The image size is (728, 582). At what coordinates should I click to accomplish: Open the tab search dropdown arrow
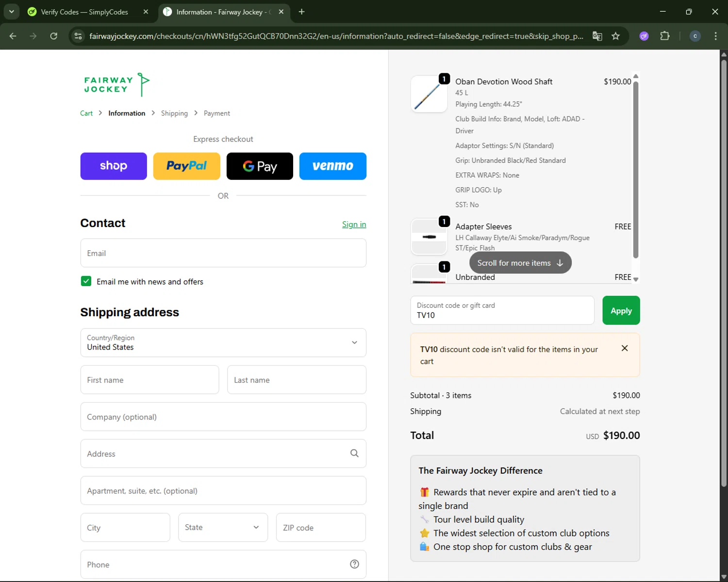pyautogui.click(x=11, y=12)
